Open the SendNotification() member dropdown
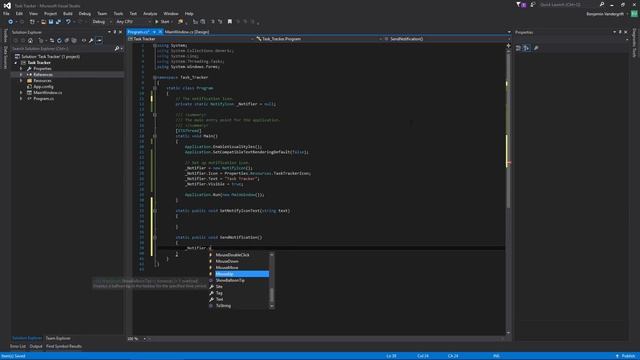 tap(447, 39)
